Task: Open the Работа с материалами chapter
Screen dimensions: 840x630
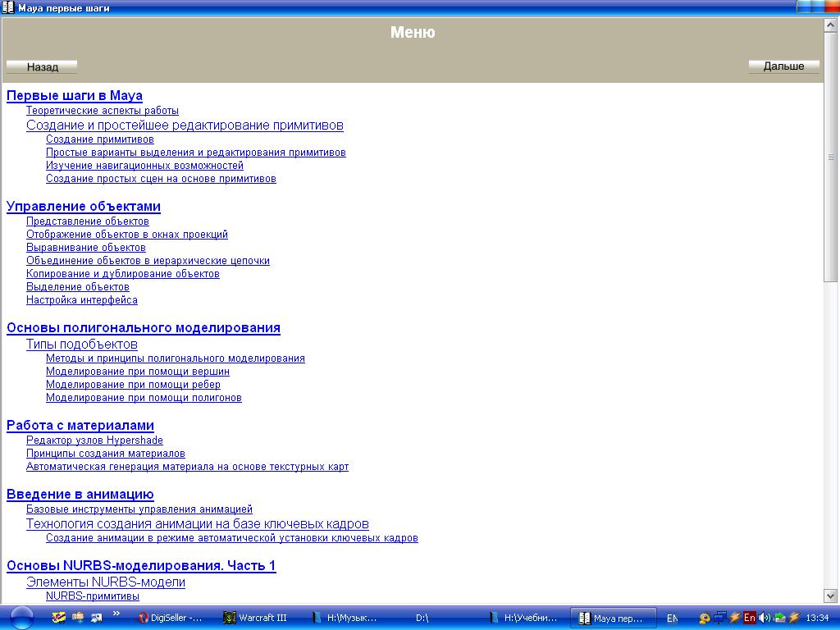Action: (80, 426)
